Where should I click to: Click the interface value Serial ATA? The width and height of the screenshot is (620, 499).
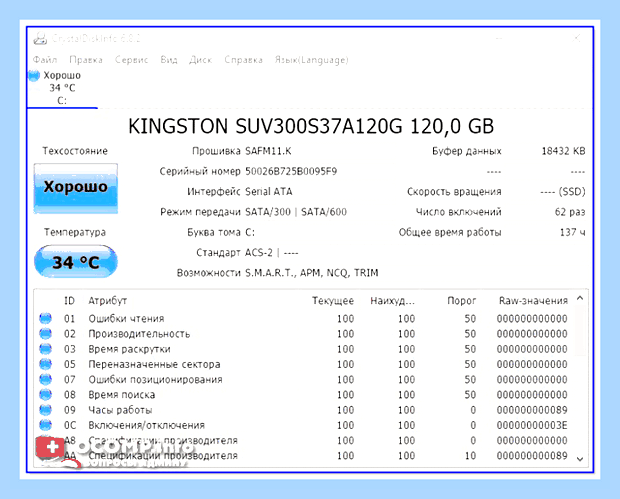(268, 192)
